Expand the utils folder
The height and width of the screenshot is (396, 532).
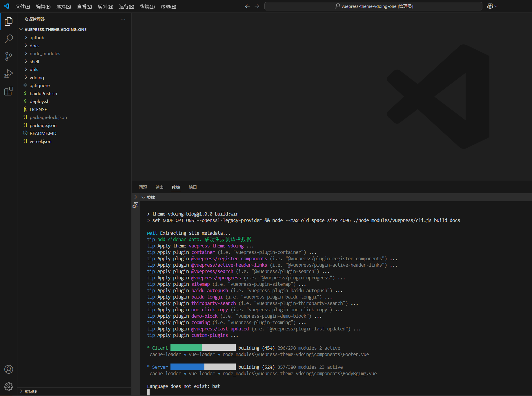(x=26, y=69)
